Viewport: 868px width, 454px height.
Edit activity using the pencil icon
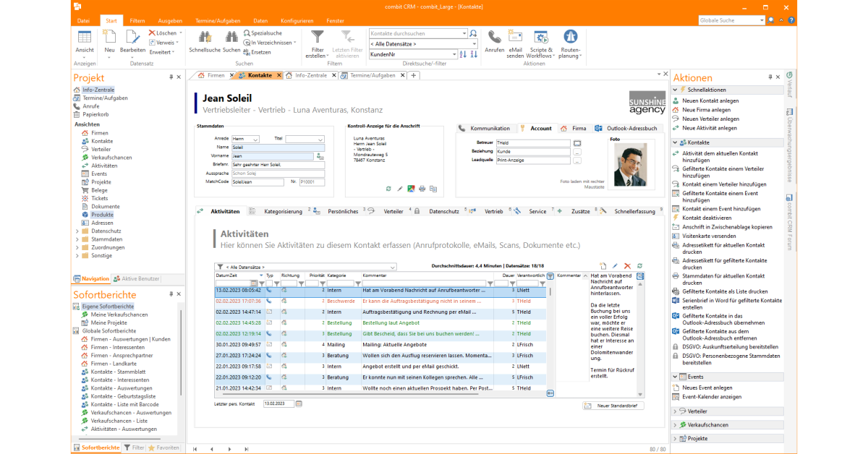(616, 267)
